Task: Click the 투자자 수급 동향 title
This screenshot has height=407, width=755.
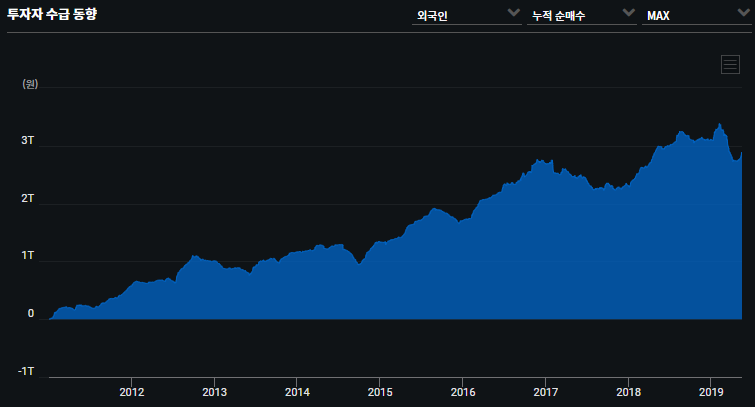Action: point(52,14)
